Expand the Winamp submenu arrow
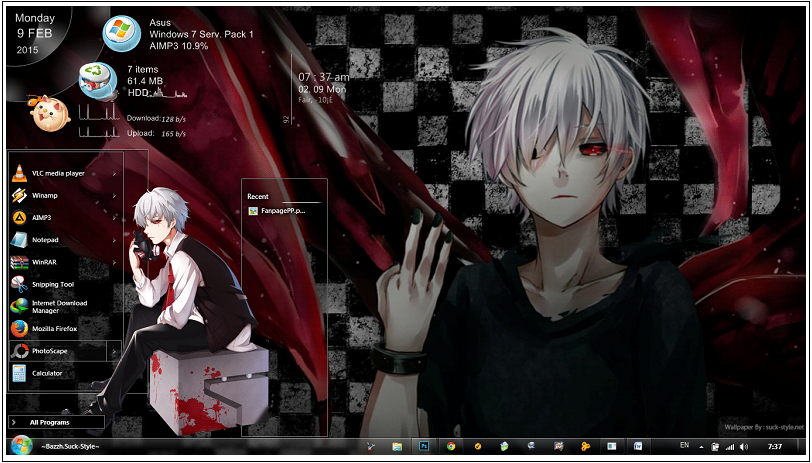 (x=114, y=196)
